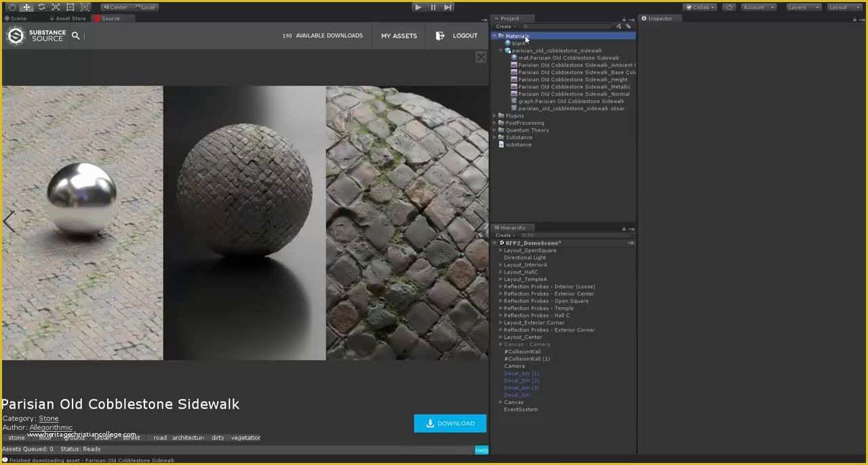Image resolution: width=868 pixels, height=465 pixels.
Task: Select the combined Transform tool
Action: (x=85, y=7)
